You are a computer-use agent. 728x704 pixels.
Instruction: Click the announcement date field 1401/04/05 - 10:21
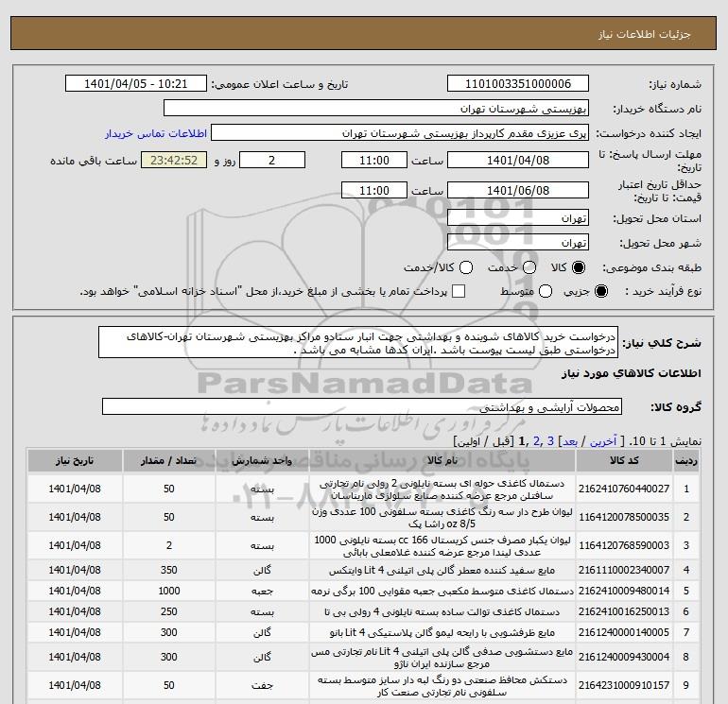(135, 83)
